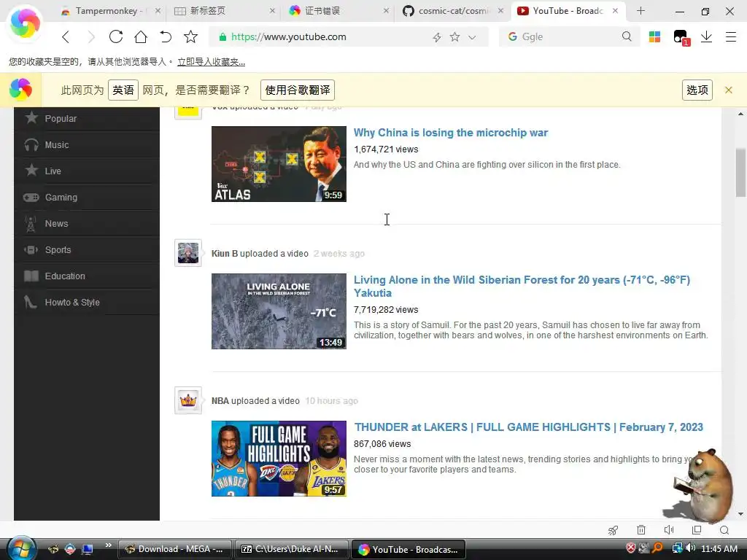Open the Living Alone Siberian Forest thumbnail

coord(279,311)
